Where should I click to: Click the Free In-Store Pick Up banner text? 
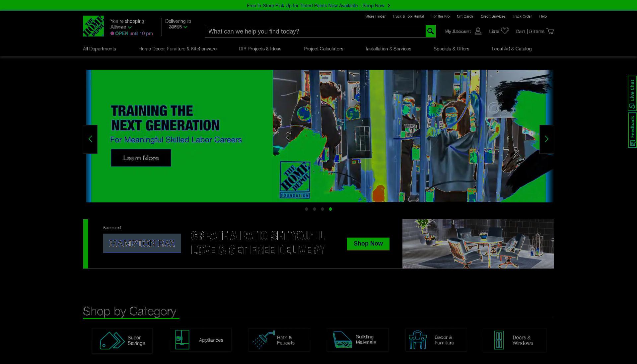click(316, 6)
